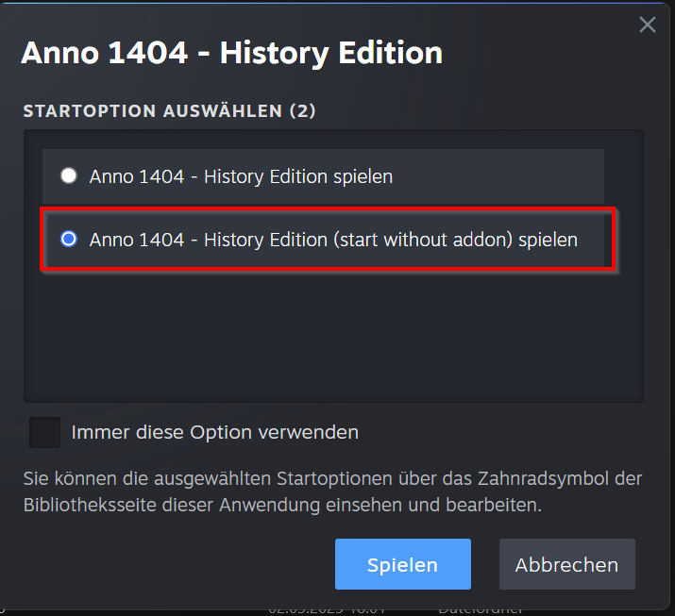Choose the "start without addon" radio button
675x616 pixels.
tap(68, 240)
